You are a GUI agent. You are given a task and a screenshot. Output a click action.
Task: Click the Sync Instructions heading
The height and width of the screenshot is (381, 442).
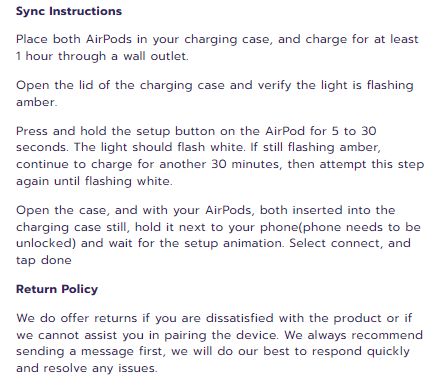[x=69, y=11]
